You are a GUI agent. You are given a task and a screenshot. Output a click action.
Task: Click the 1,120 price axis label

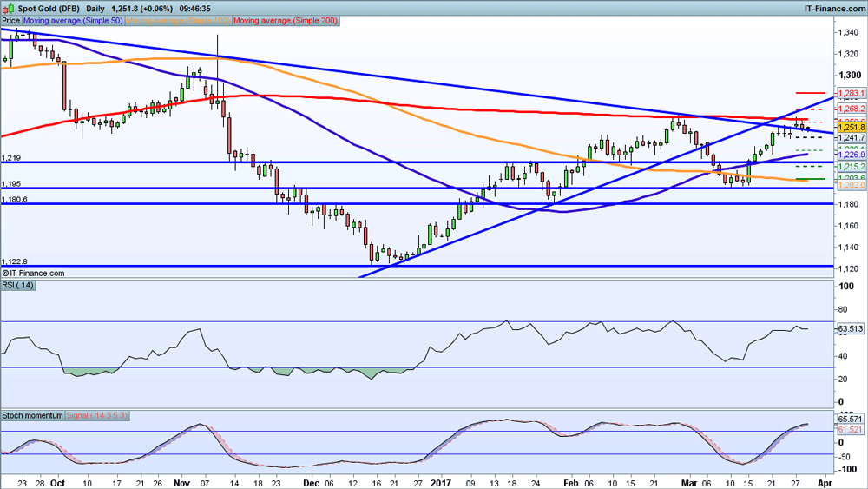tap(849, 269)
